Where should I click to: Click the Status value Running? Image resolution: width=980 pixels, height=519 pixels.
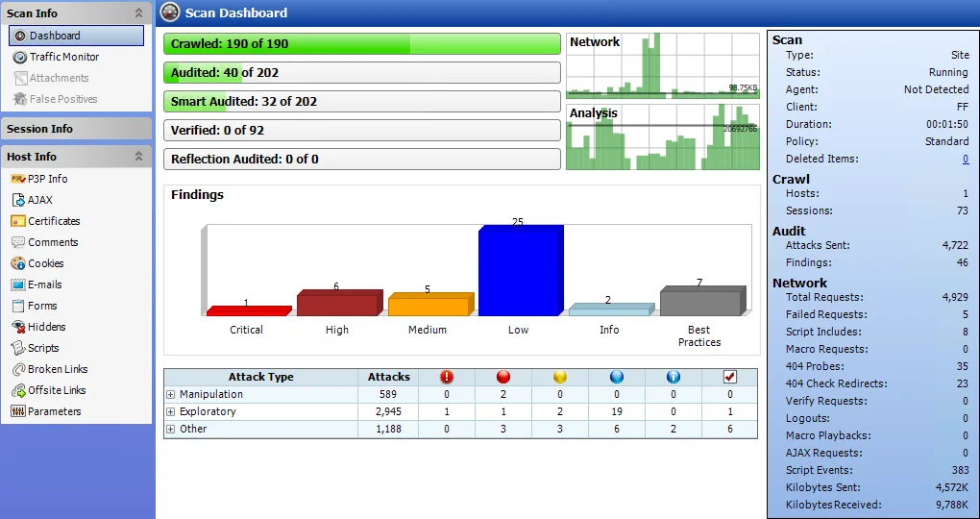pos(948,72)
